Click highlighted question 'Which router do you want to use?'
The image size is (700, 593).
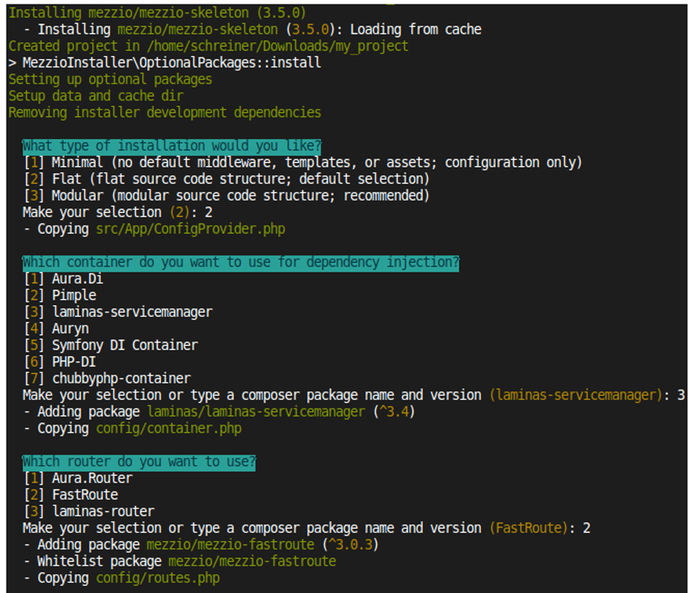(x=139, y=461)
